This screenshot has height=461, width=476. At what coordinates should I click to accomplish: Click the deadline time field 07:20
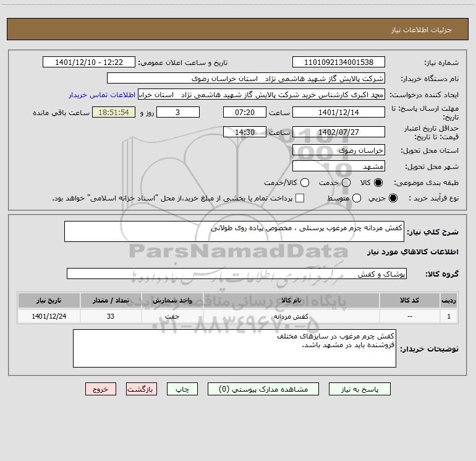tap(245, 112)
